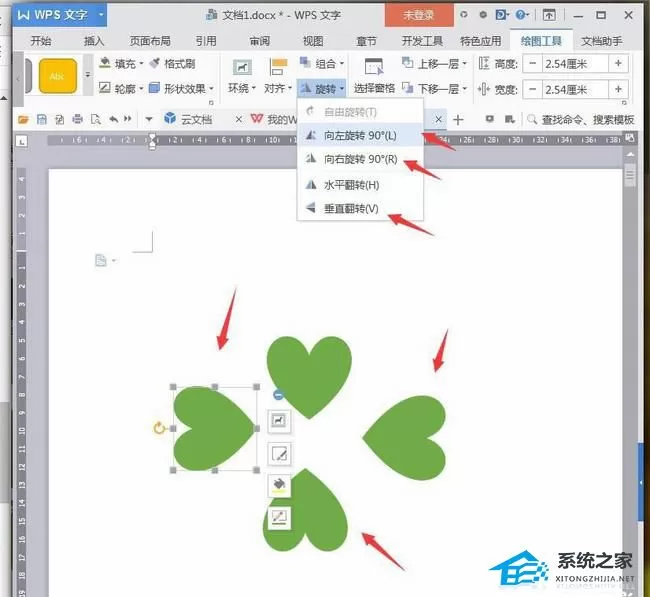The width and height of the screenshot is (650, 597).
Task: Open the Selection Pane (选择窗格) icon
Action: coord(374,66)
